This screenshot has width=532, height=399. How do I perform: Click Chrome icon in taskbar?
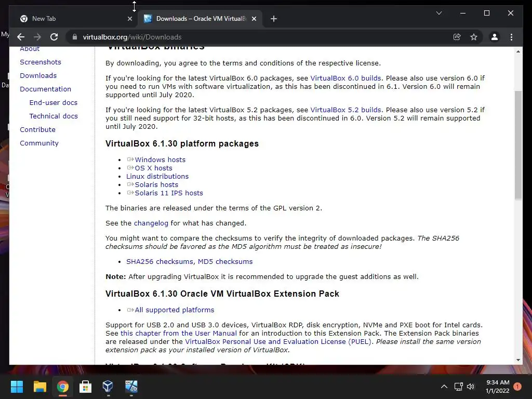(x=63, y=387)
